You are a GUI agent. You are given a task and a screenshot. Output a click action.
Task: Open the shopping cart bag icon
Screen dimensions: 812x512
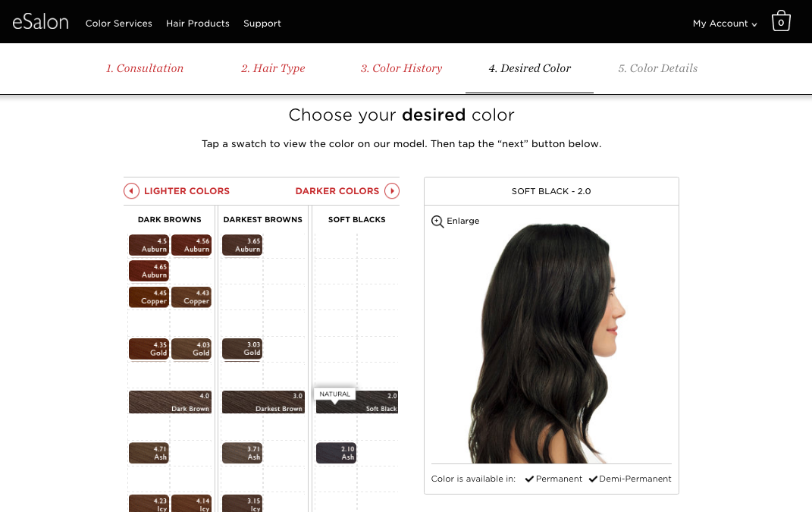[x=781, y=21]
